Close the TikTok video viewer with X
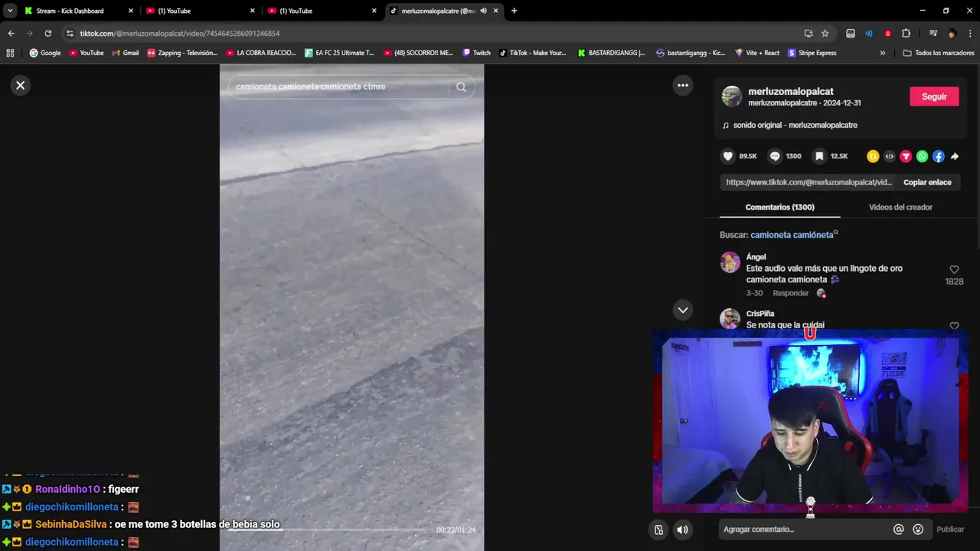 pyautogui.click(x=21, y=85)
